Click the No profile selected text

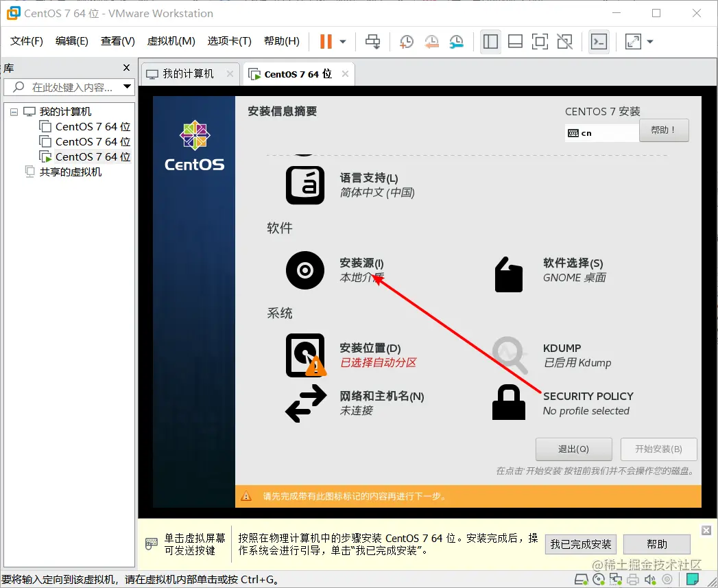[586, 410]
